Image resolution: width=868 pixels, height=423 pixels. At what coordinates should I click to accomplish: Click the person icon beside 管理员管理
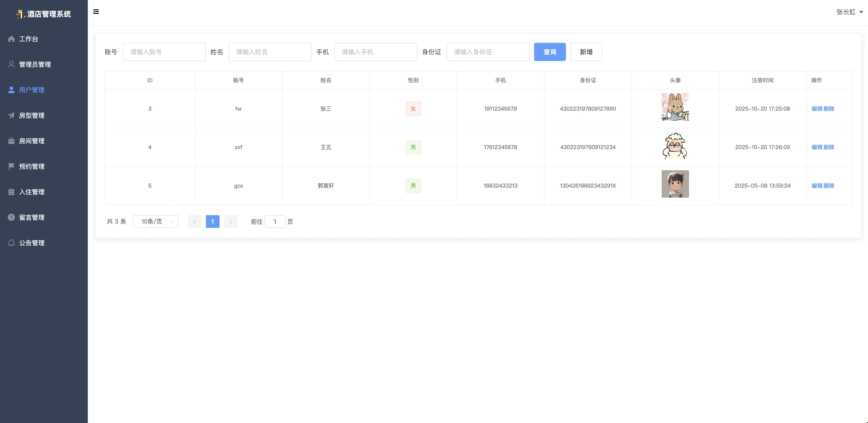(11, 64)
